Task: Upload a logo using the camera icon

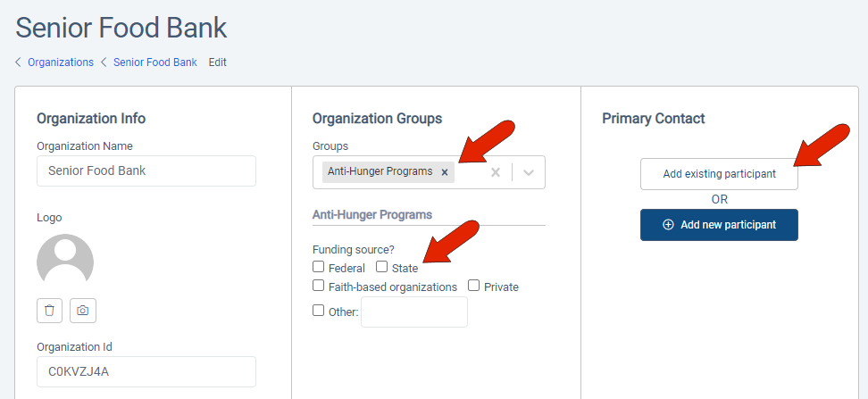Action: click(83, 311)
